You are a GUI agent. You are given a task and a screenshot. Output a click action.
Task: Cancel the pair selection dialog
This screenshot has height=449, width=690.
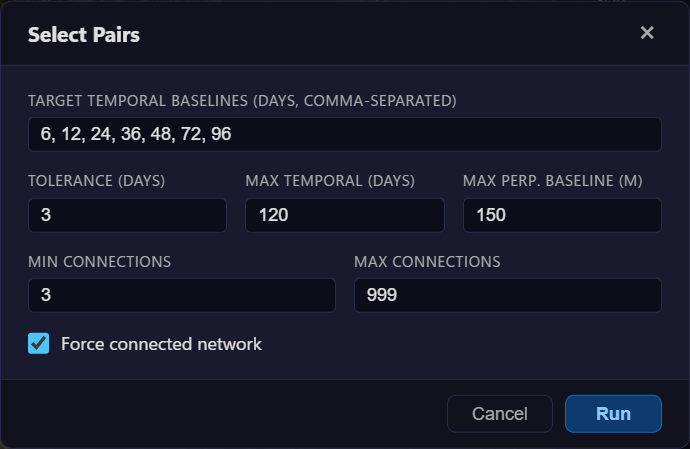(x=499, y=414)
